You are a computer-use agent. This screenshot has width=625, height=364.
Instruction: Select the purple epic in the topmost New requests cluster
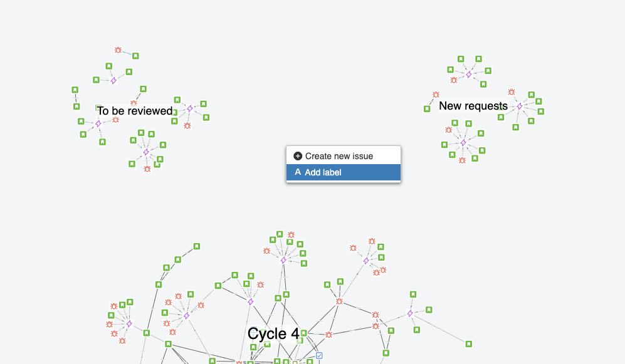[469, 75]
